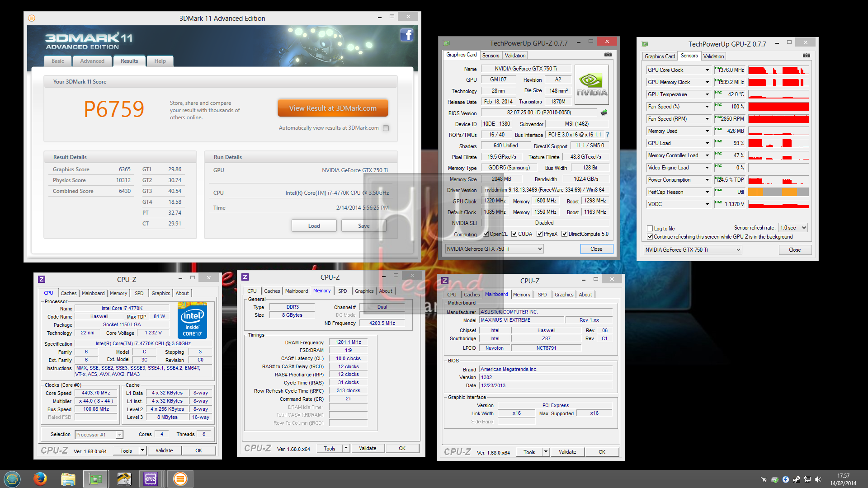The image size is (868, 488).
Task: Click Close in GPU-Z Sensors window
Action: pyautogui.click(x=795, y=250)
